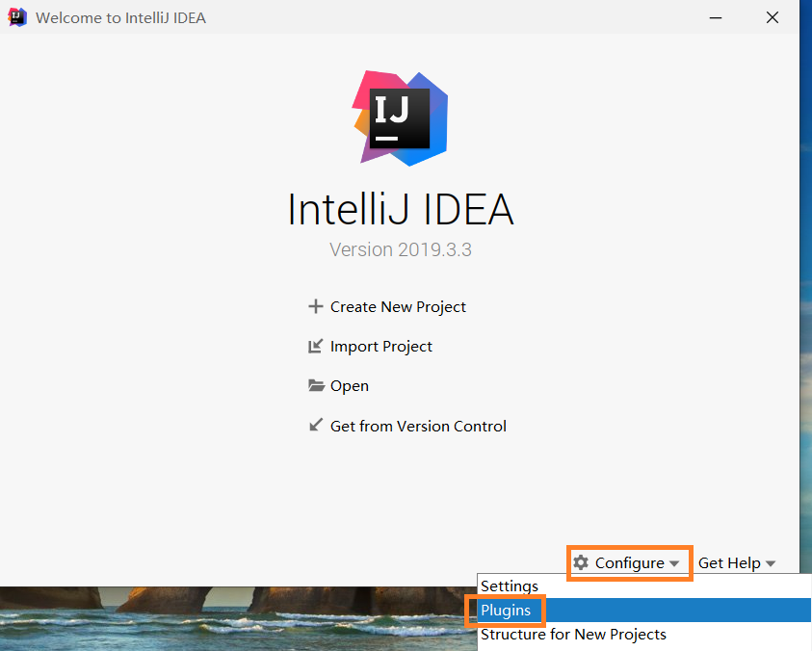Click the gear icon next to Configure
The height and width of the screenshot is (651, 812).
[x=581, y=562]
